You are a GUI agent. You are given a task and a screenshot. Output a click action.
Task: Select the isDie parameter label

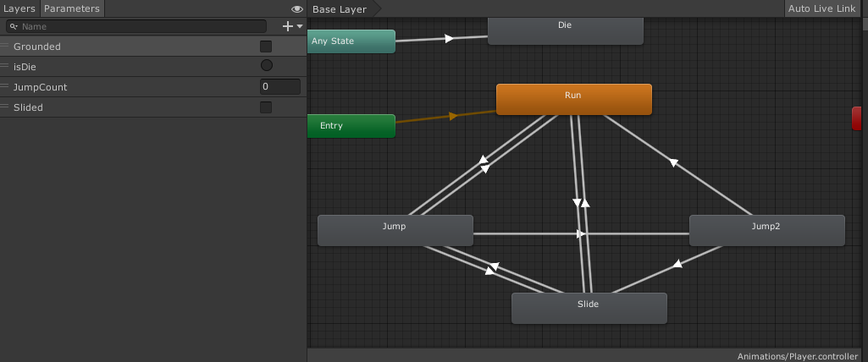25,67
